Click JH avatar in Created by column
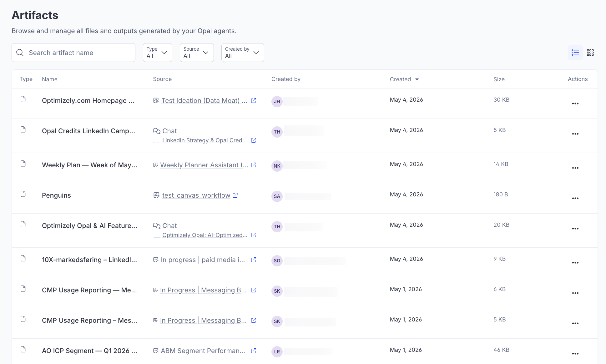The width and height of the screenshot is (606, 364). click(x=277, y=101)
